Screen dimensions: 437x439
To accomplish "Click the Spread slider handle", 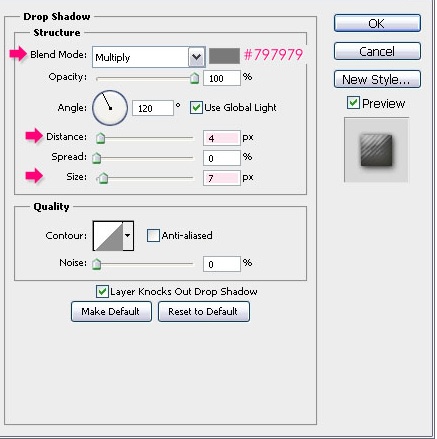I will tap(97, 158).
